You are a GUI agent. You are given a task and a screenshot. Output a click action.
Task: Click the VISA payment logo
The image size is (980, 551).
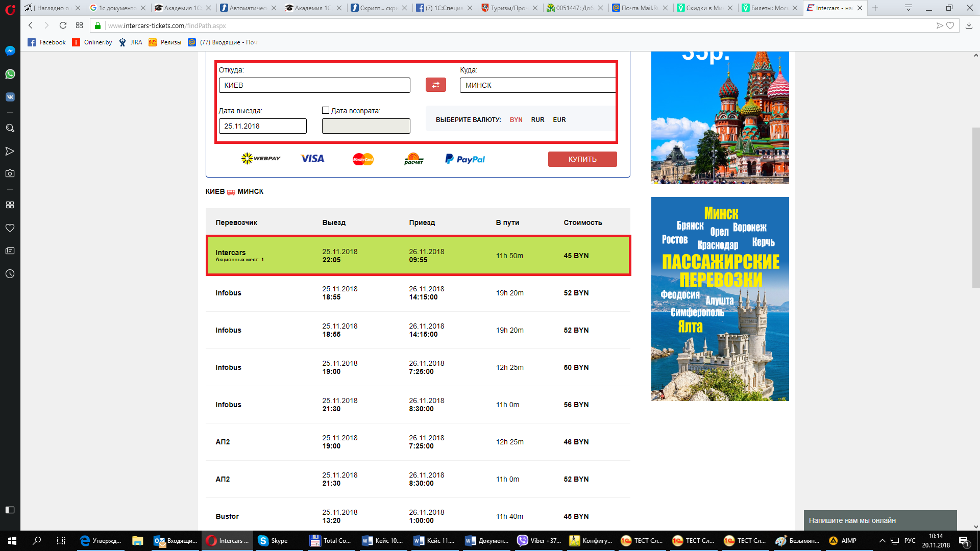click(312, 159)
